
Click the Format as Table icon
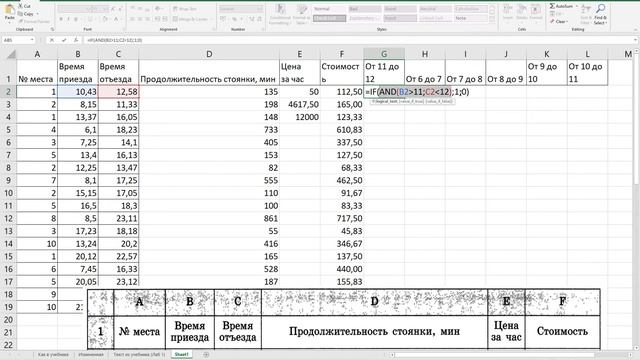[302, 9]
